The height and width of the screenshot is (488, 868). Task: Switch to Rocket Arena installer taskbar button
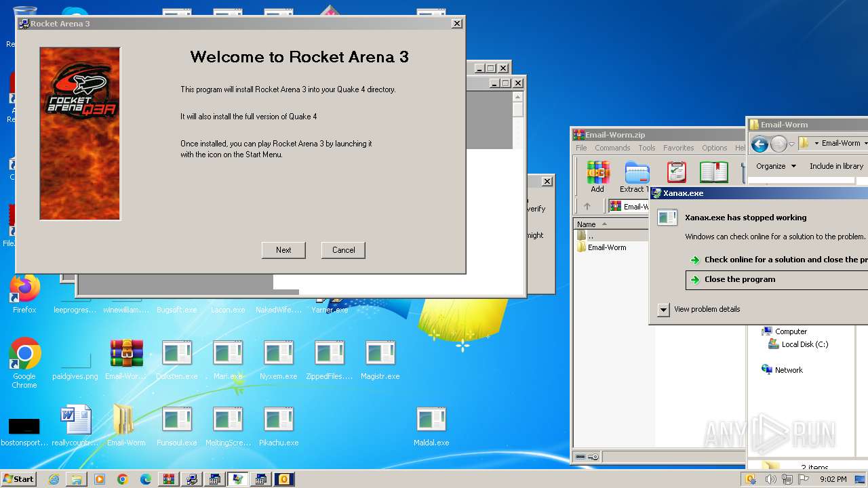[192, 479]
